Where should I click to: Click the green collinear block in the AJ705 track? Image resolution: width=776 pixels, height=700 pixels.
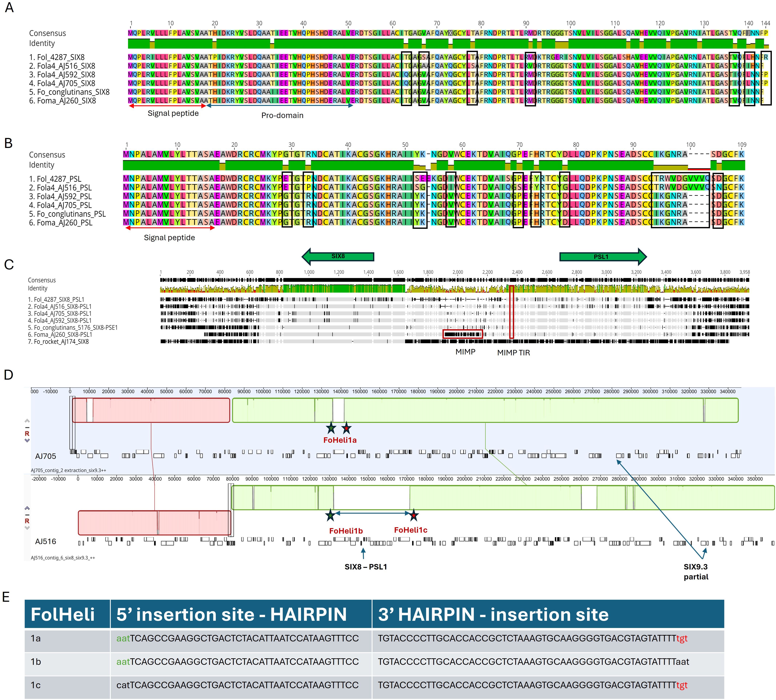[x=485, y=410]
